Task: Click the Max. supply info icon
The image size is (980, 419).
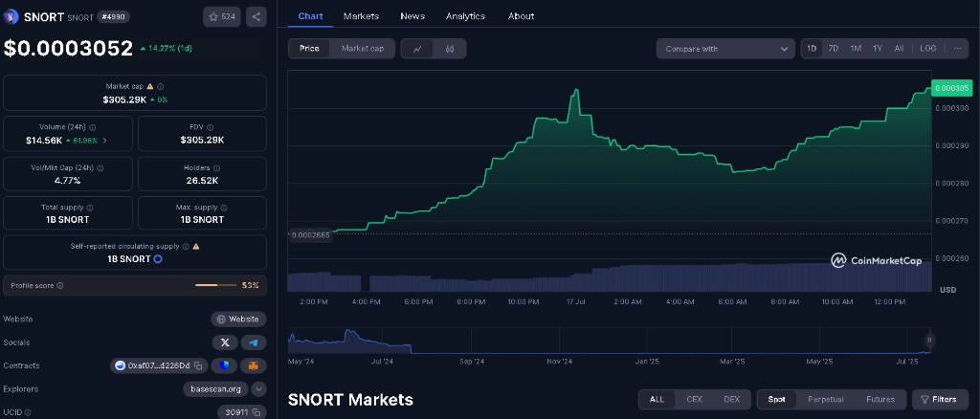Action: pyautogui.click(x=224, y=208)
